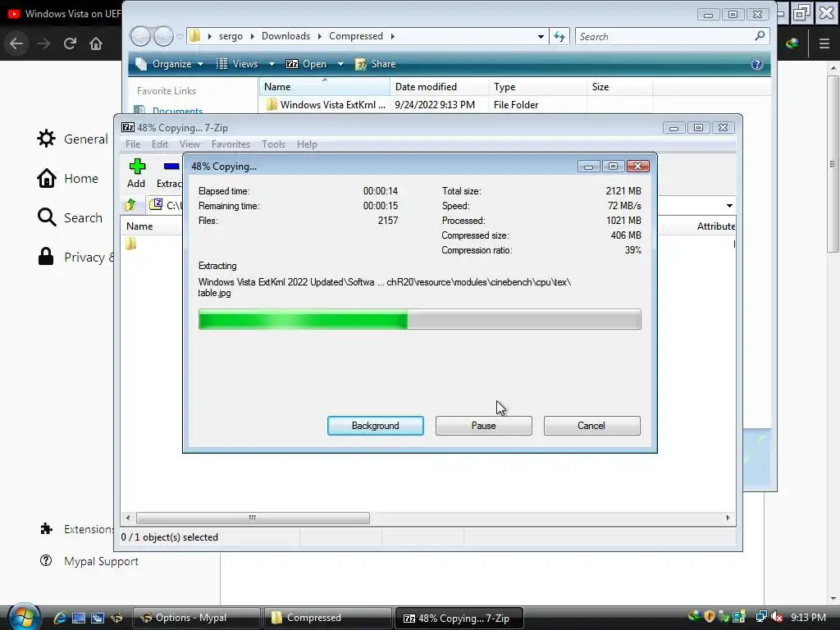Viewport: 840px width, 630px height.
Task: Click the Extract minus icon in 7-Zip
Action: 171,167
